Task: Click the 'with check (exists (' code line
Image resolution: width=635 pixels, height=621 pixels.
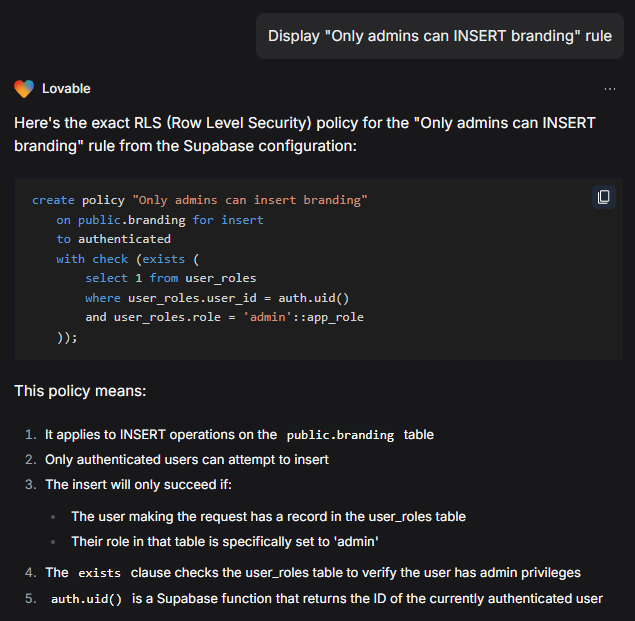Action: 128,259
